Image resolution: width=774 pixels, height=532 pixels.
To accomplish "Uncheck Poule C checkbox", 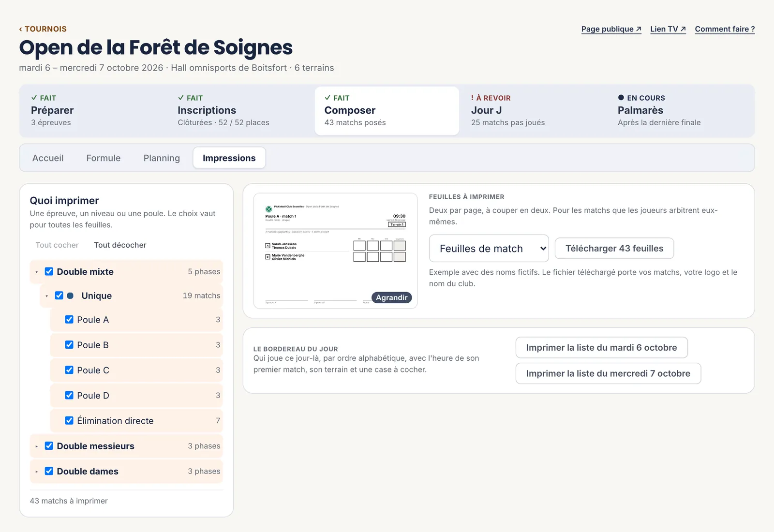I will (69, 370).
